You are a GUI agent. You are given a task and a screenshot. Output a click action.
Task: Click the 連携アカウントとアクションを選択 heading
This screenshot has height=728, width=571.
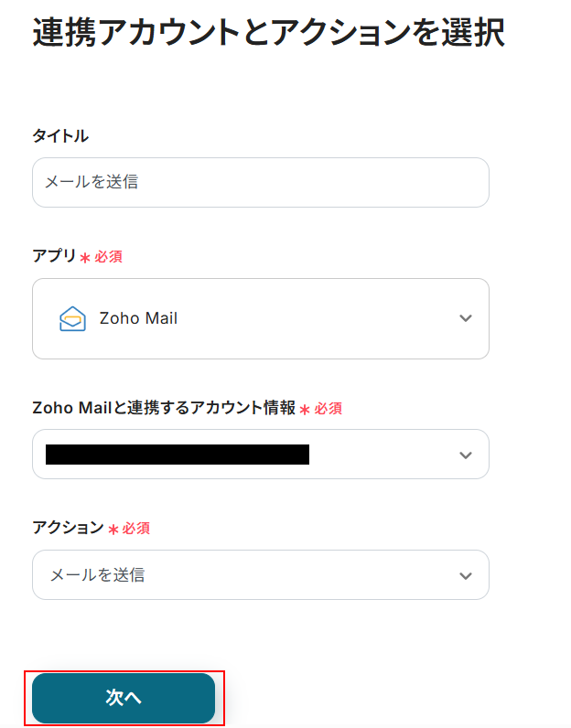(x=268, y=33)
